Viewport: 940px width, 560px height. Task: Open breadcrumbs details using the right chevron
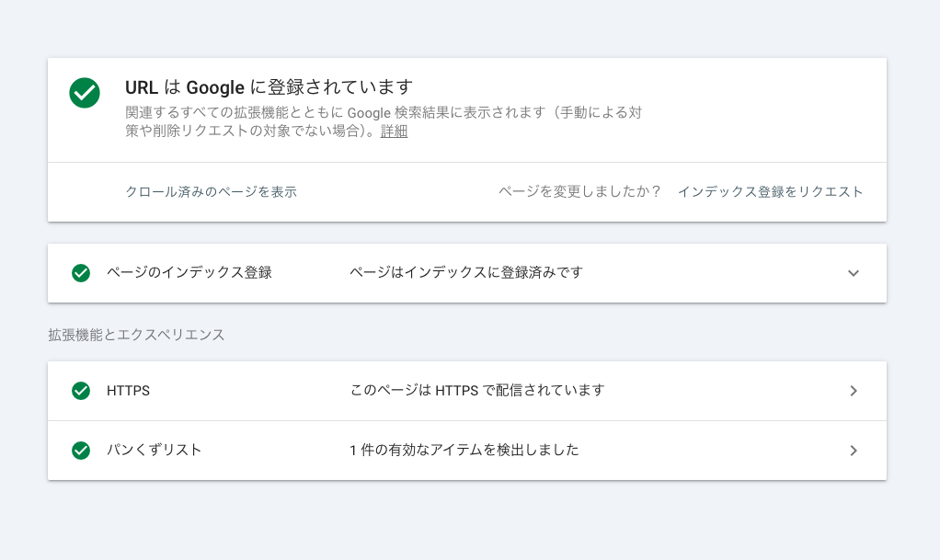(854, 451)
